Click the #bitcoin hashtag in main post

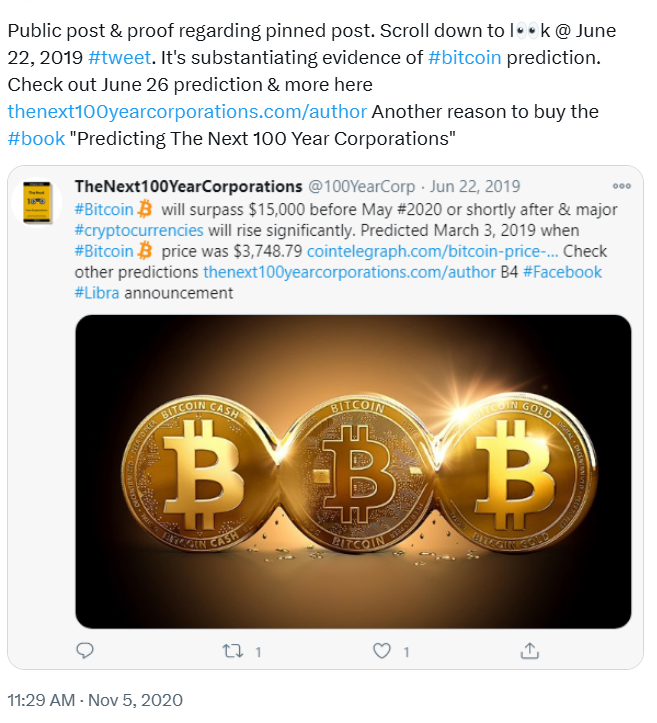[465, 58]
